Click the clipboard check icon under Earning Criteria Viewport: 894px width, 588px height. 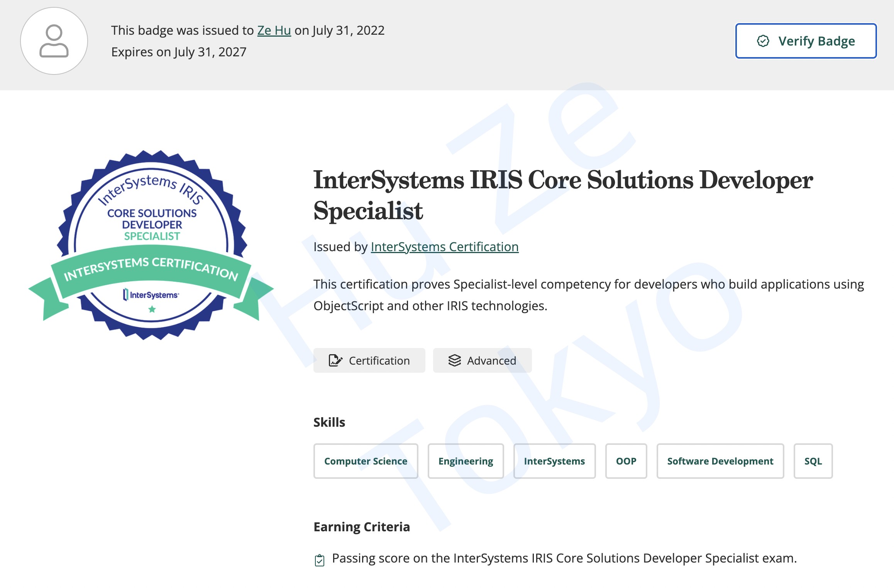tap(320, 560)
